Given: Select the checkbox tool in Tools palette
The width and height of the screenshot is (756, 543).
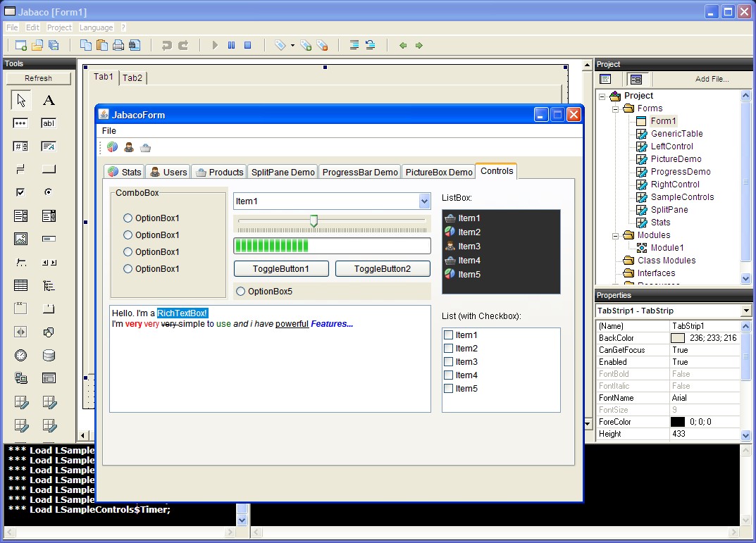Looking at the screenshot, I should point(20,192).
